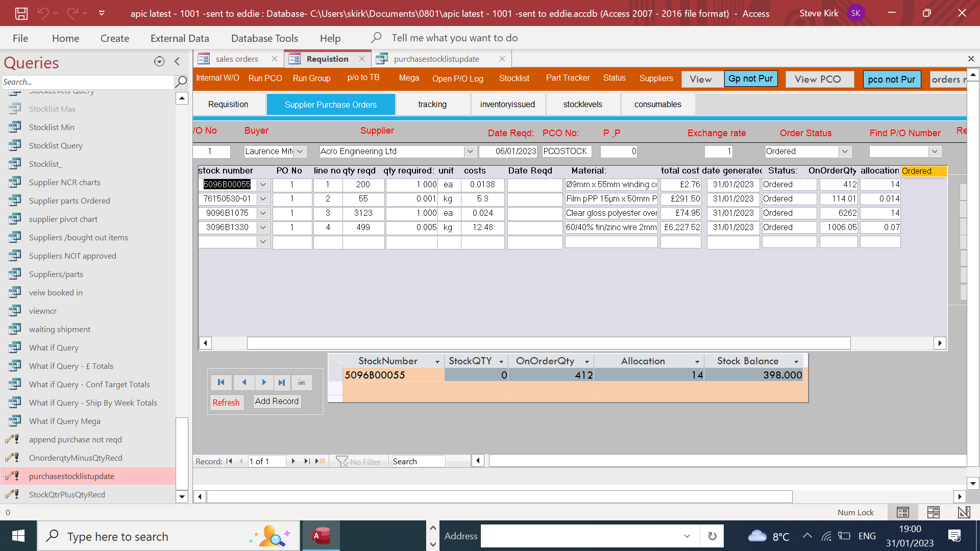
Task: Open the SK user account avatar
Action: (855, 13)
